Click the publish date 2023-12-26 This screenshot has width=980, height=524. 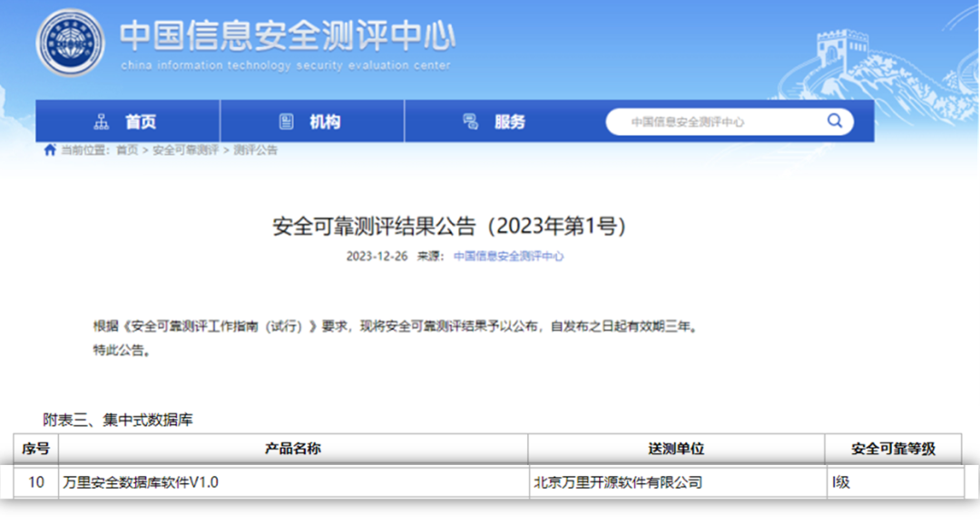[377, 256]
